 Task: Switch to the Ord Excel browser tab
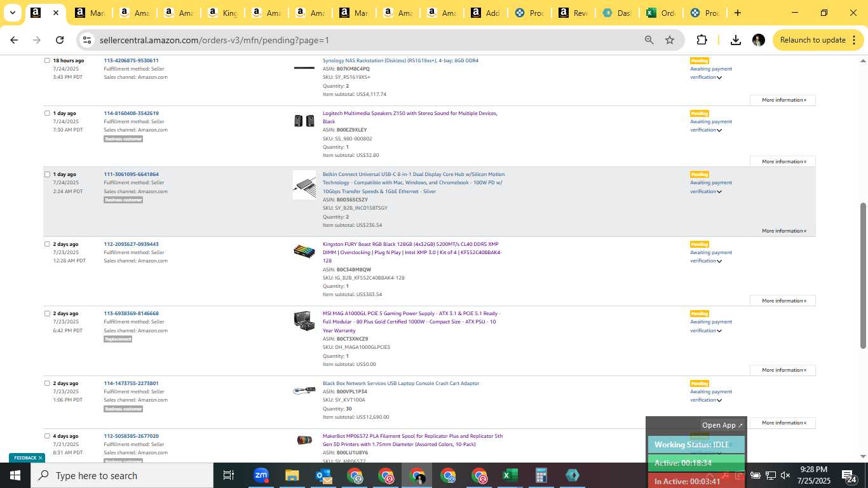pos(660,13)
